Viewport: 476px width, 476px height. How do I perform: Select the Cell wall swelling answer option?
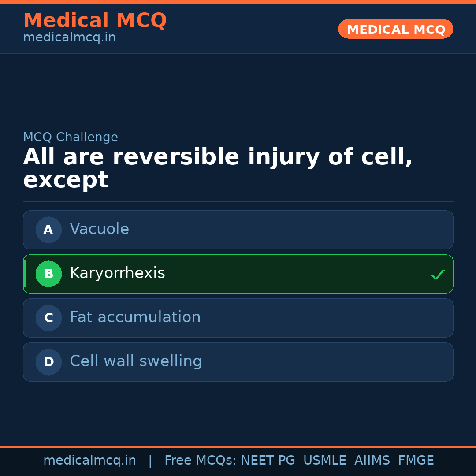(x=238, y=362)
